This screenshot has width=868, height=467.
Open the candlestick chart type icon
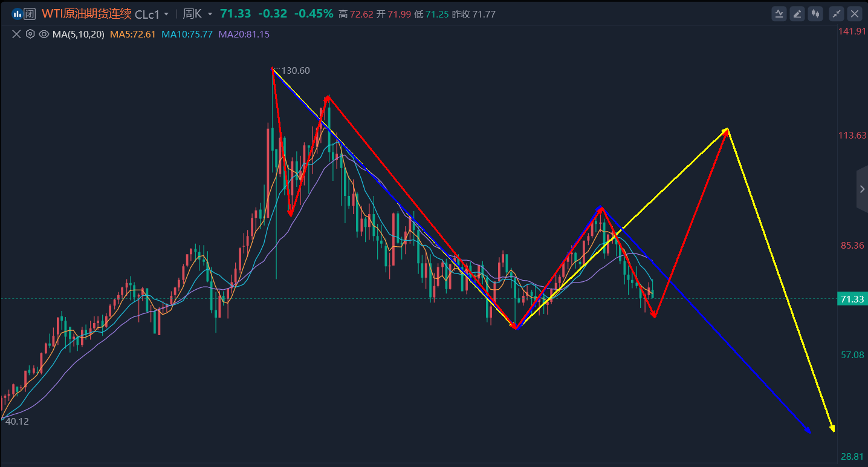[x=817, y=13]
